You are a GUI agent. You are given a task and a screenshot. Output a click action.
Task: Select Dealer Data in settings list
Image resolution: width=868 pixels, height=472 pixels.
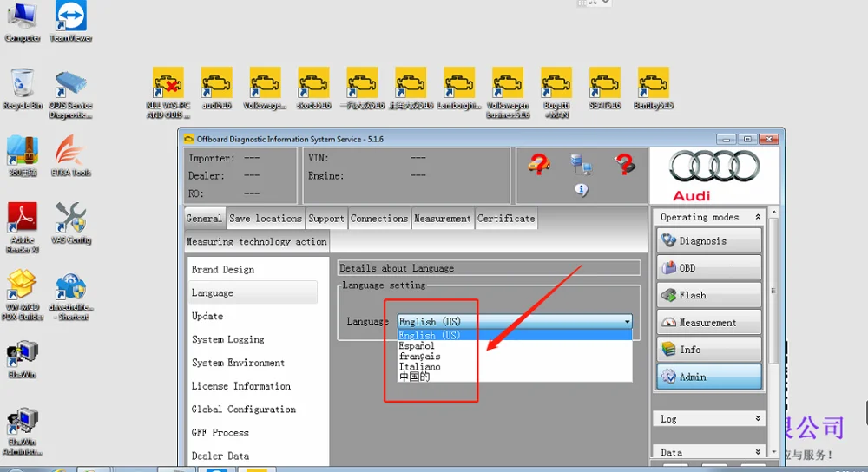(253, 456)
